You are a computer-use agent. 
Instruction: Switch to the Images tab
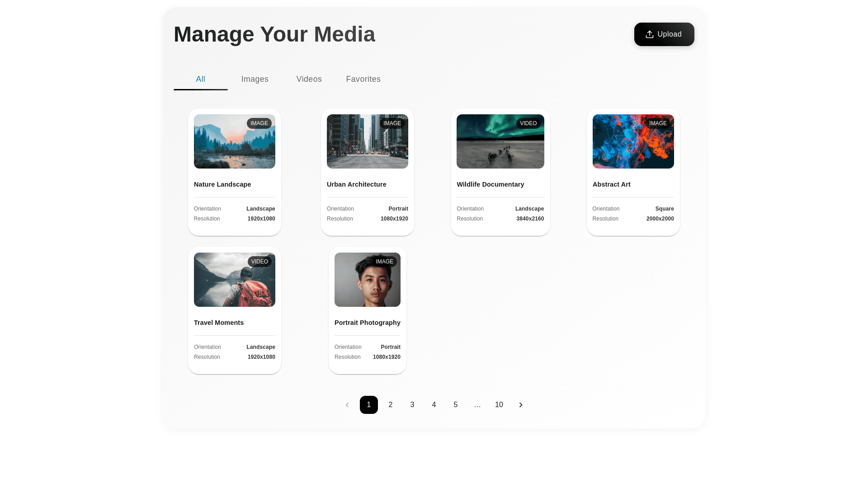255,79
